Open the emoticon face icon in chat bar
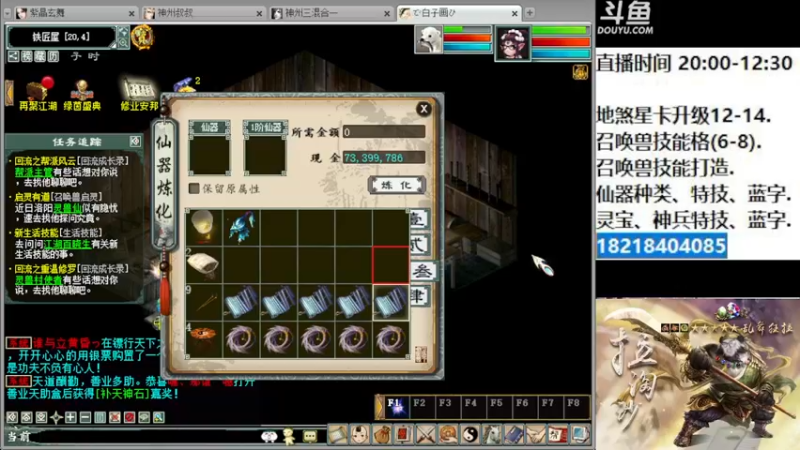The image size is (800, 450). (x=269, y=436)
